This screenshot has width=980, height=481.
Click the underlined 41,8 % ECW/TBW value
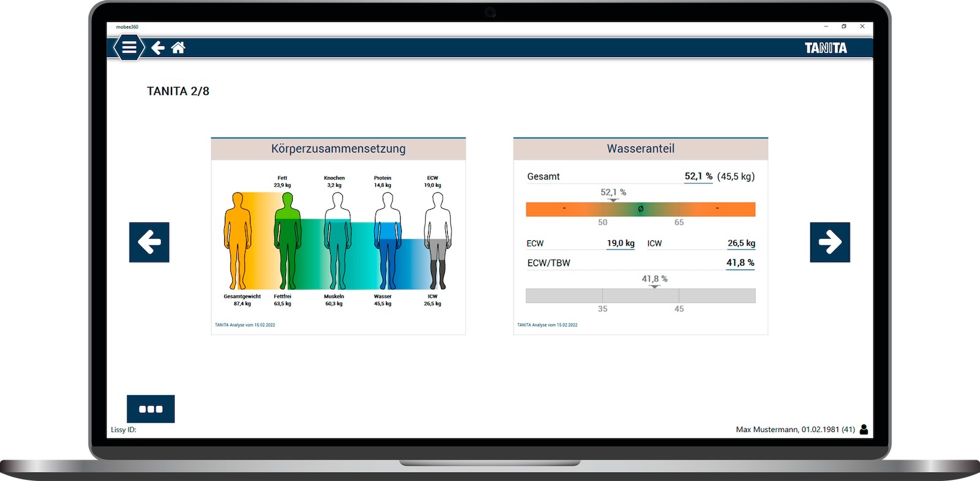pos(740,263)
